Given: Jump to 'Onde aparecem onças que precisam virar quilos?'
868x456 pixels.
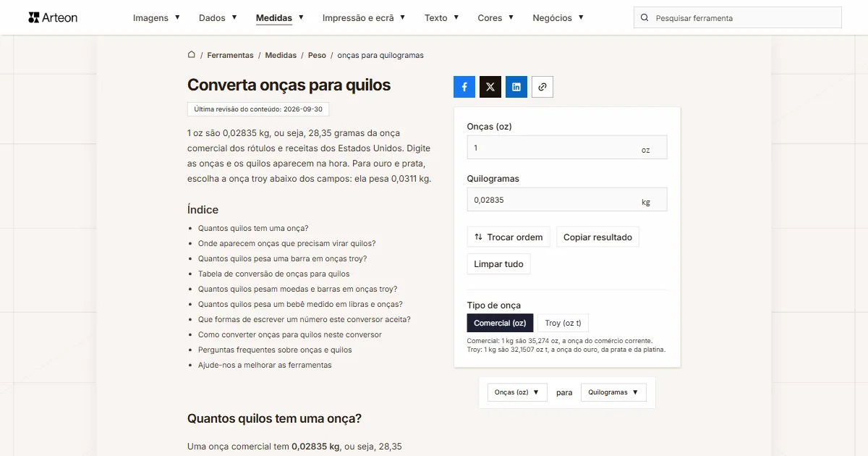Looking at the screenshot, I should coord(286,243).
